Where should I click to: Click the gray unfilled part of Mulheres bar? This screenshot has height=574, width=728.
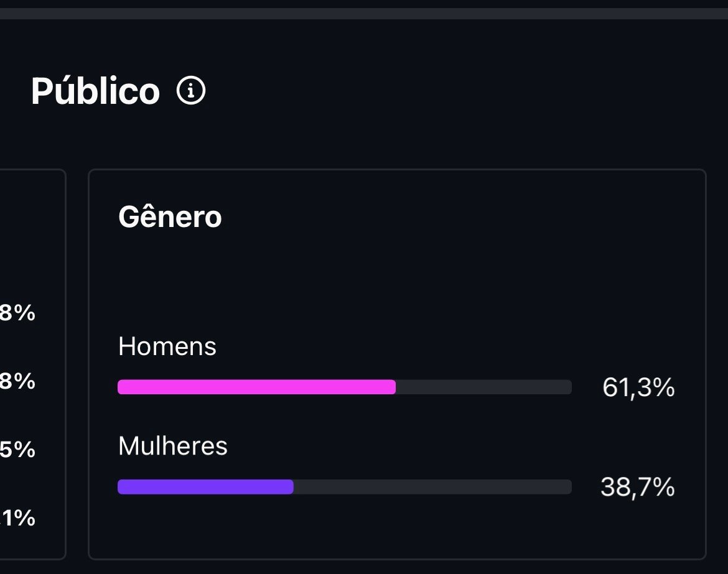pos(432,487)
